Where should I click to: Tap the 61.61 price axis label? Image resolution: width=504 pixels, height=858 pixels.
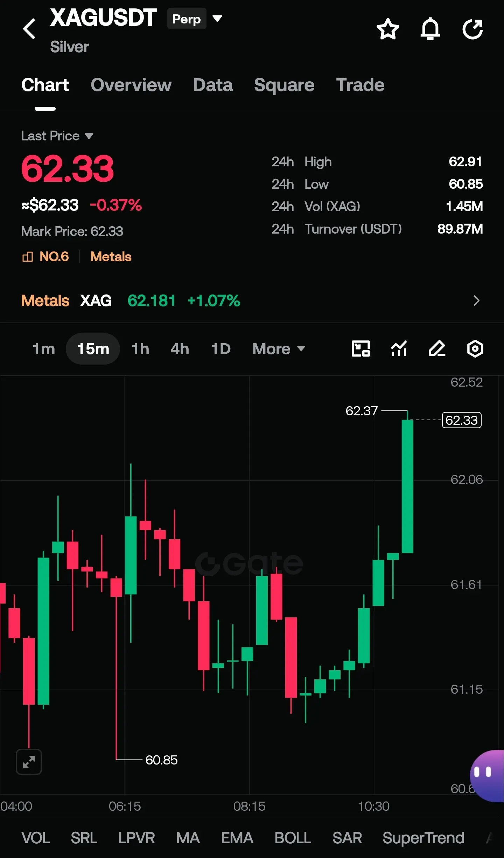pyautogui.click(x=466, y=584)
